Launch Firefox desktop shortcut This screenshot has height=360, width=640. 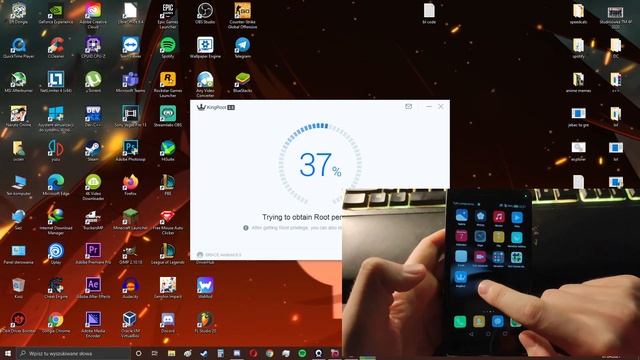(131, 185)
